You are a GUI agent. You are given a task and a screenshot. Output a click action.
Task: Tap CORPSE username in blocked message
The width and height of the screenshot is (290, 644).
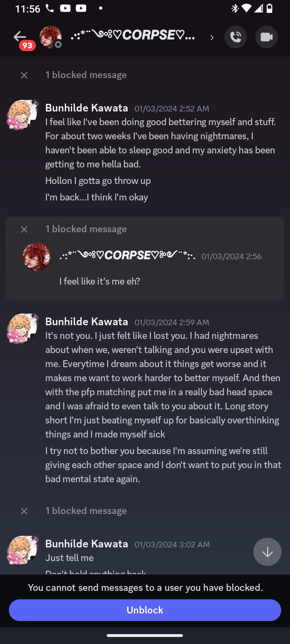point(127,256)
